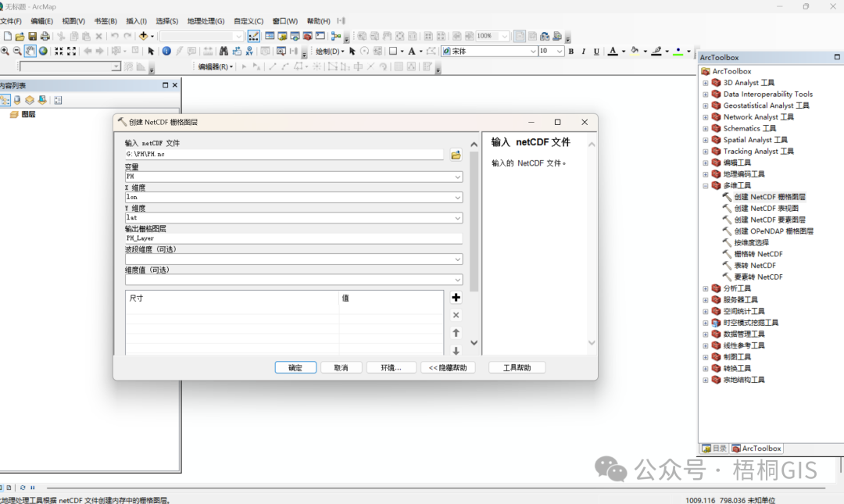Click the Fixed Zoom Out arrows icon
Viewport: 844px width, 504px height.
[x=71, y=51]
